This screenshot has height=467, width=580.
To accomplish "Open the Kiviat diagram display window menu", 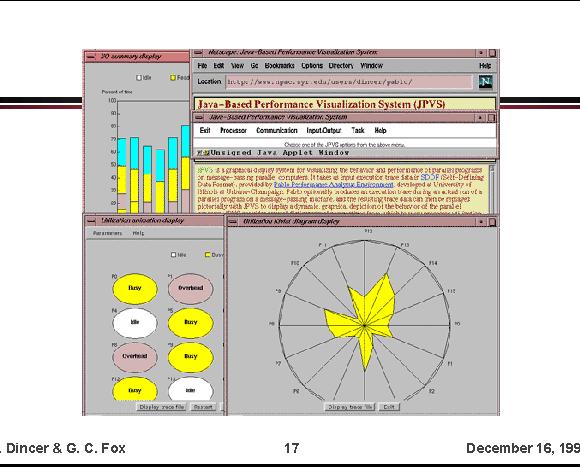I will tap(233, 222).
